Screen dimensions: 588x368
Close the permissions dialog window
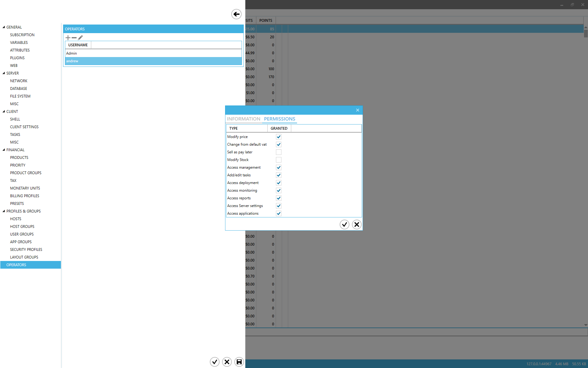pos(357,110)
